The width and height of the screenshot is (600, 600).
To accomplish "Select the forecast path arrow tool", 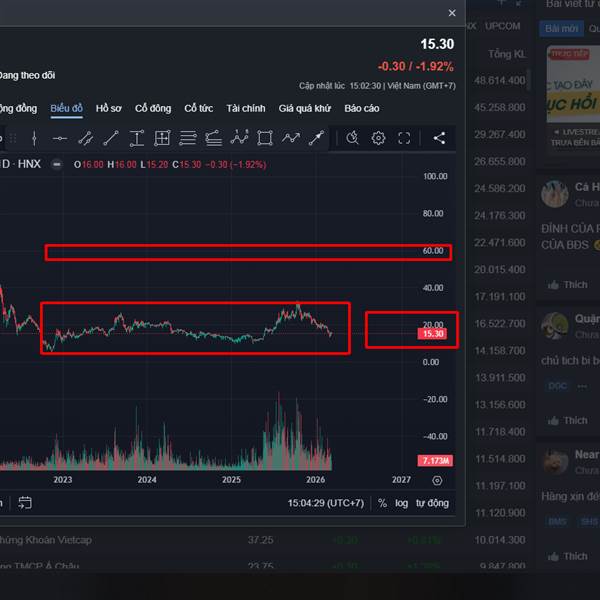I will coord(291,138).
